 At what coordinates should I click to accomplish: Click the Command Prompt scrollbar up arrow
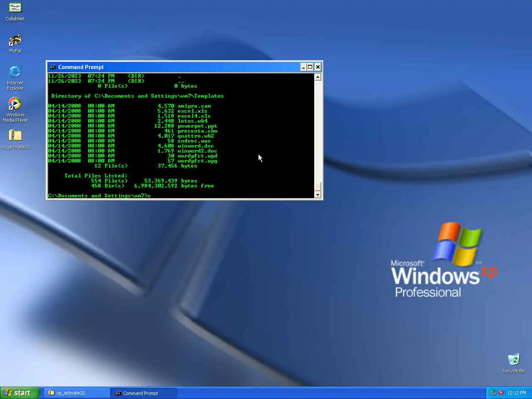[318, 77]
